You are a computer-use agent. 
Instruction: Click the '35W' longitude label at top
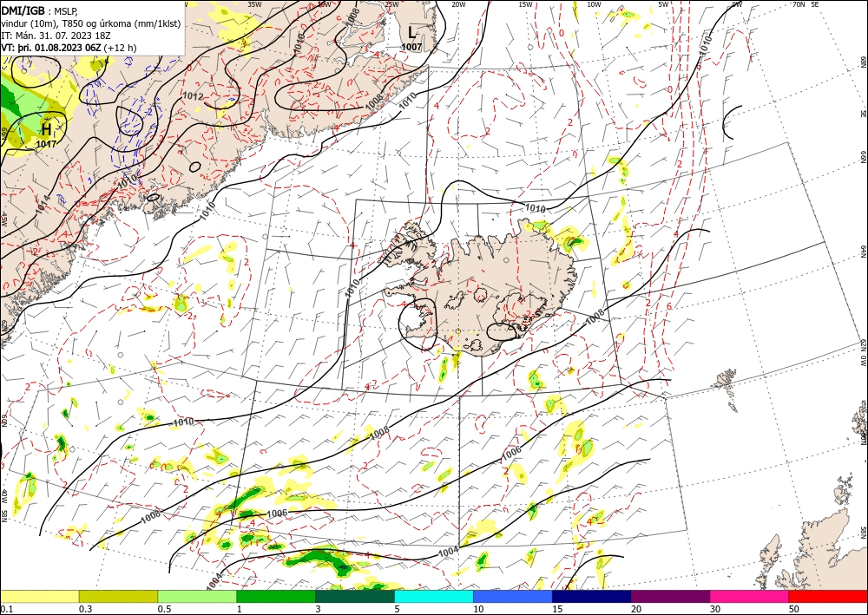tap(254, 3)
